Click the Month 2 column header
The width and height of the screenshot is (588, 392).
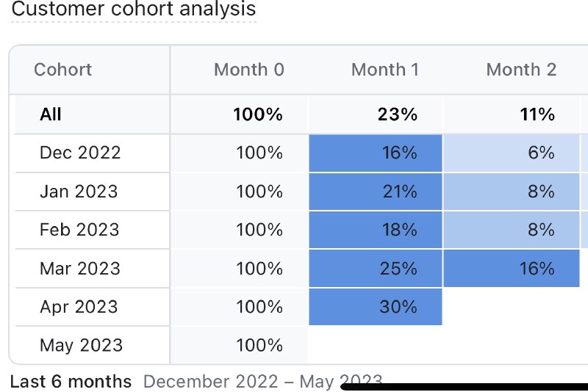click(521, 70)
